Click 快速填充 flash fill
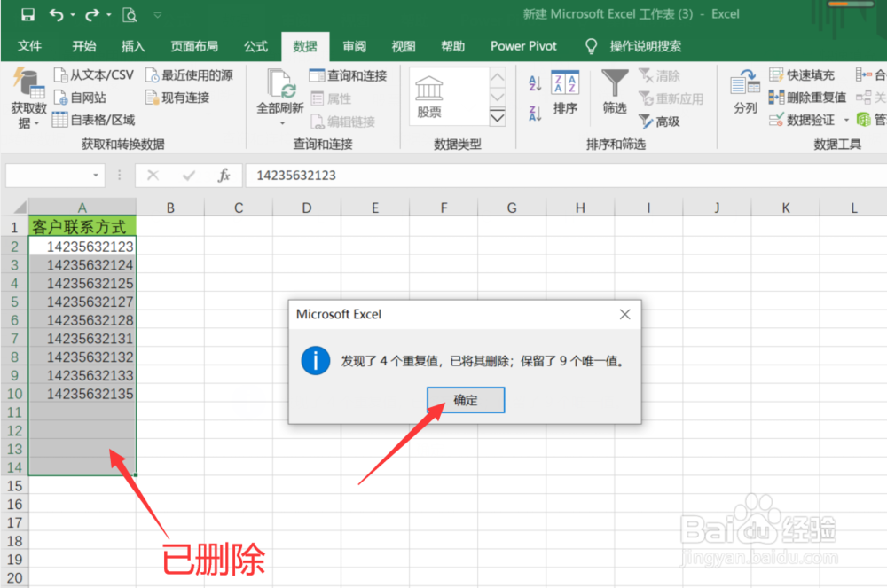The image size is (887, 588). click(802, 74)
